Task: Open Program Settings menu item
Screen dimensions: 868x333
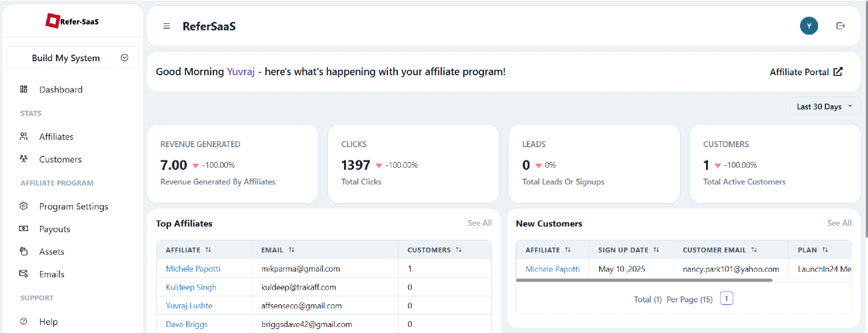Action: (x=73, y=206)
